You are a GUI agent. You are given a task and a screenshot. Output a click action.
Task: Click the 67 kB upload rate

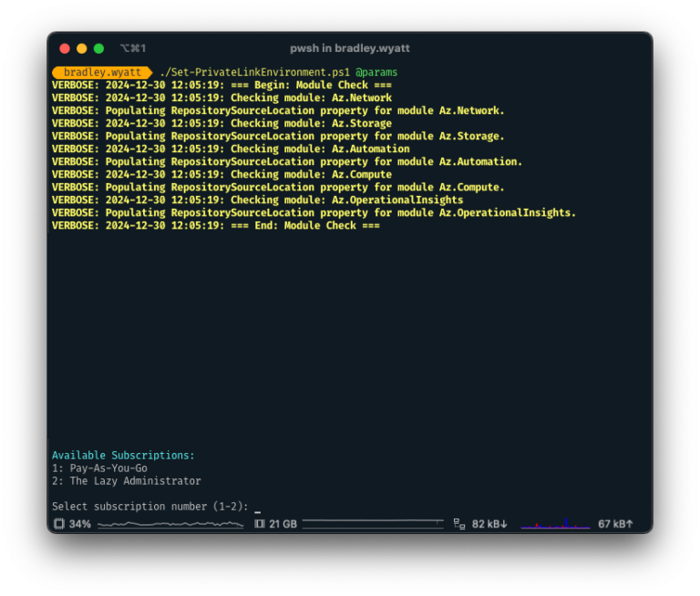point(615,524)
